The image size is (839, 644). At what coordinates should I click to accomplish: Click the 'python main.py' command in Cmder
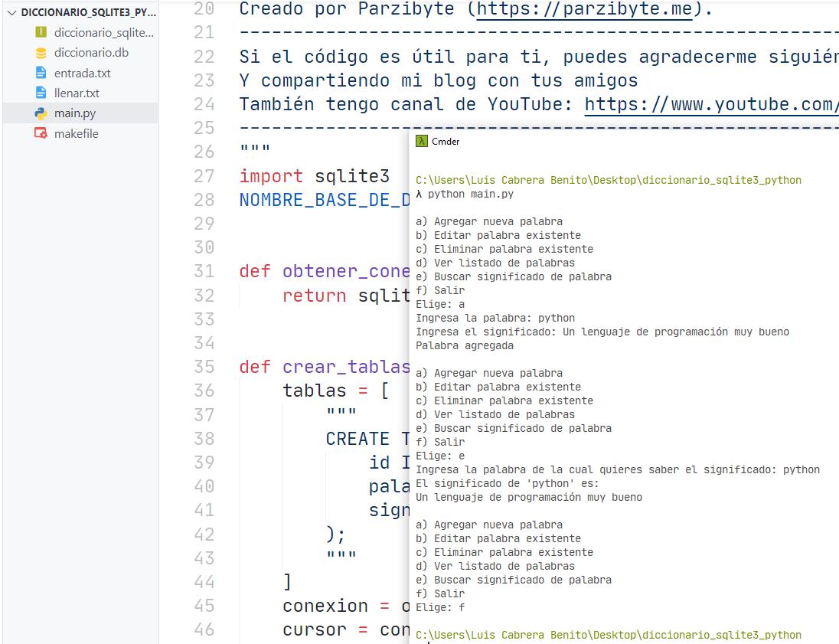470,194
